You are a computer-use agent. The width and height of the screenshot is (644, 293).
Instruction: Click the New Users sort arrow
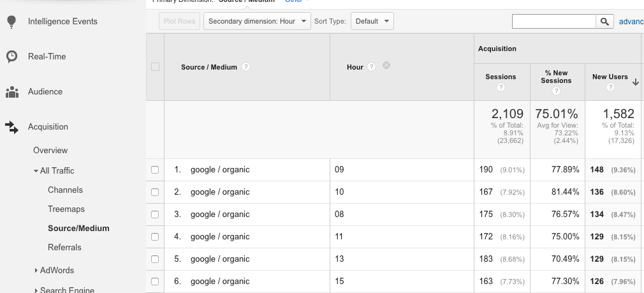(x=635, y=82)
